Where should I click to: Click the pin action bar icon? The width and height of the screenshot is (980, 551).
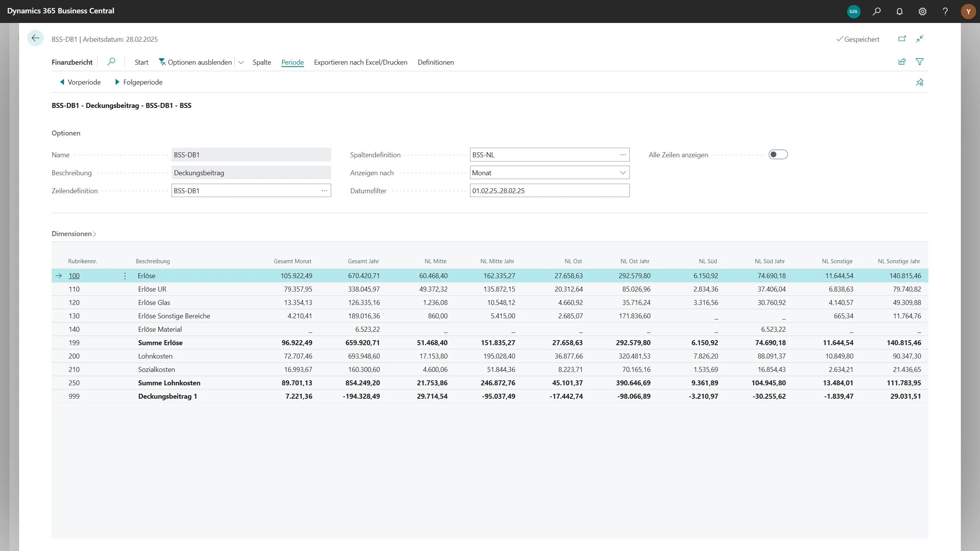(x=920, y=82)
